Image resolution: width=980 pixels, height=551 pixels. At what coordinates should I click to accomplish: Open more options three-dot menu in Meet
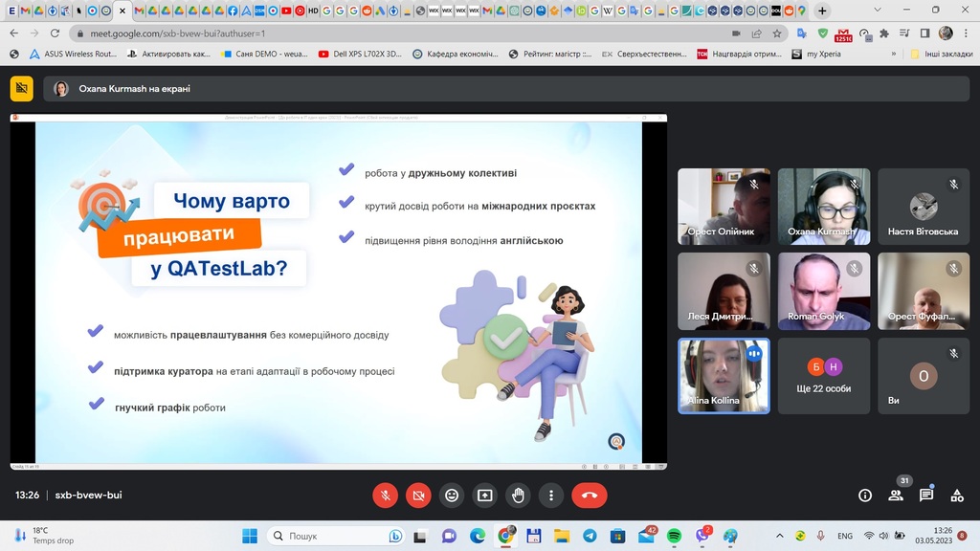[x=551, y=496]
